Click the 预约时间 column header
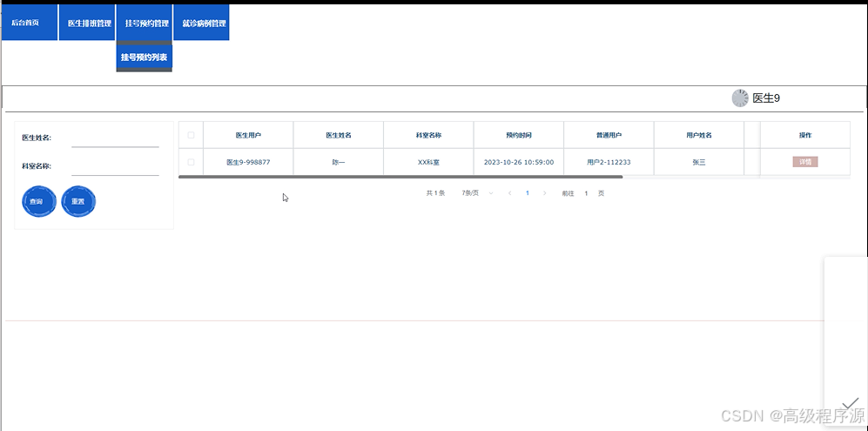Screen dimensions: 868x431 click(x=519, y=135)
